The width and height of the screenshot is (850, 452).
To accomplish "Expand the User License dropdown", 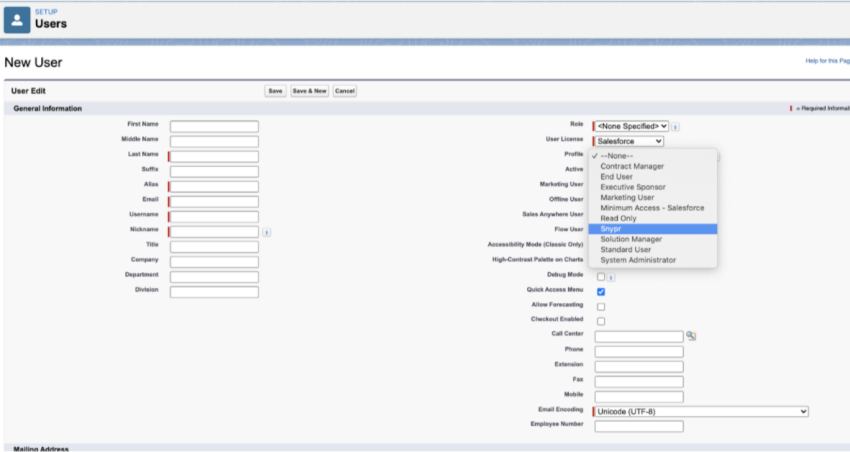I will click(630, 142).
